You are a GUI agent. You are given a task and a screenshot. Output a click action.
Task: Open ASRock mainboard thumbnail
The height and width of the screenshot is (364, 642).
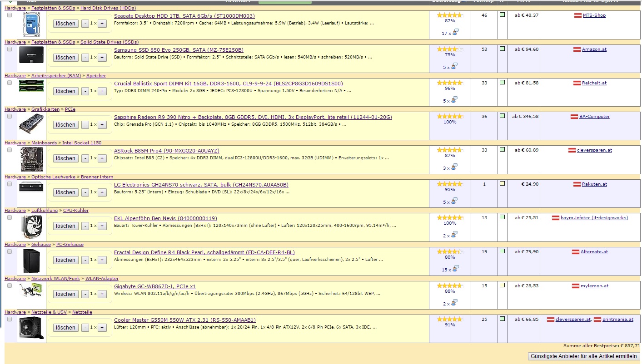point(31,159)
